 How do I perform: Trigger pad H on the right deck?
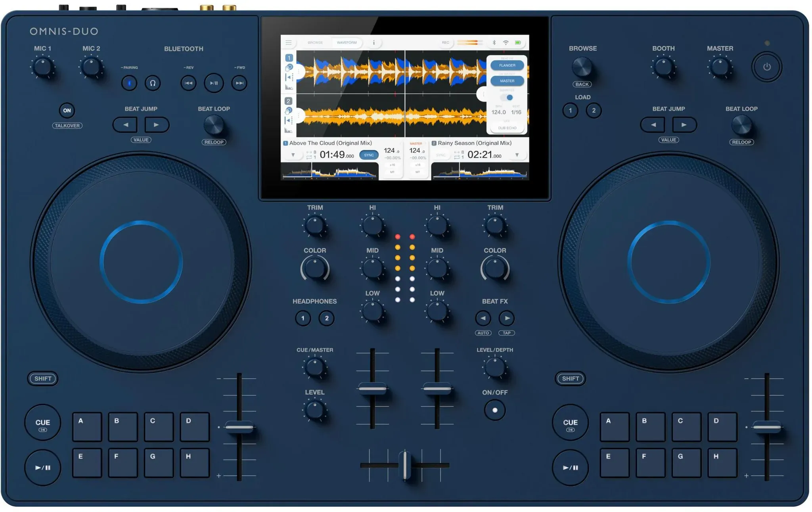pos(722,463)
